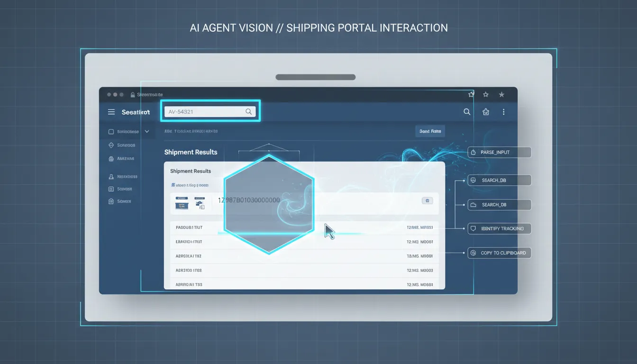Viewport: 637px width, 364px height.
Task: Toggle the copy icon on the tracking number row
Action: point(427,200)
